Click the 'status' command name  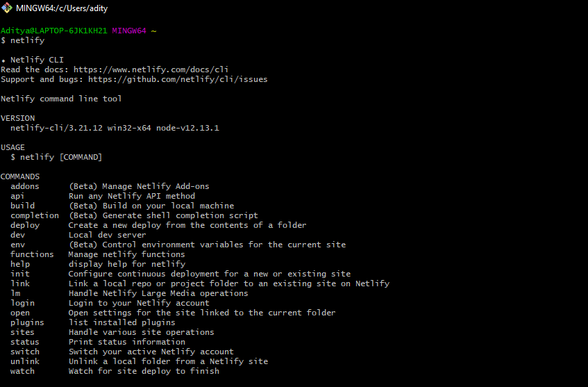(25, 342)
